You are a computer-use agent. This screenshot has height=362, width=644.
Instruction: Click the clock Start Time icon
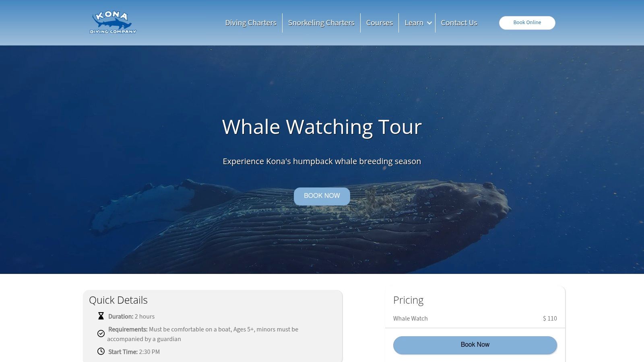coord(101,352)
